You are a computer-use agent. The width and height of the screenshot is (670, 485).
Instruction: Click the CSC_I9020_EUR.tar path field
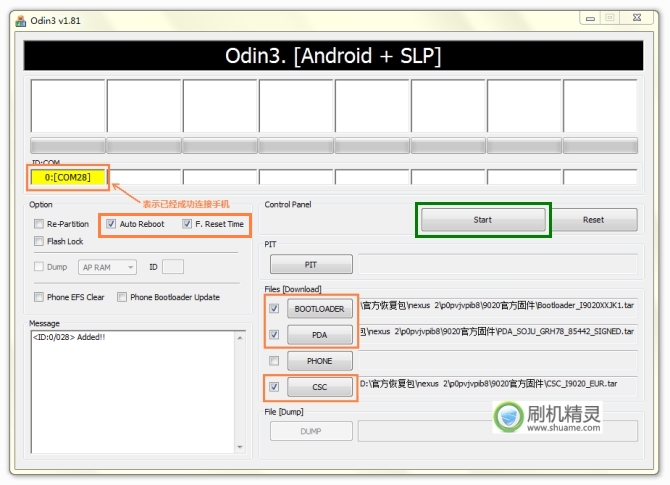(x=498, y=386)
